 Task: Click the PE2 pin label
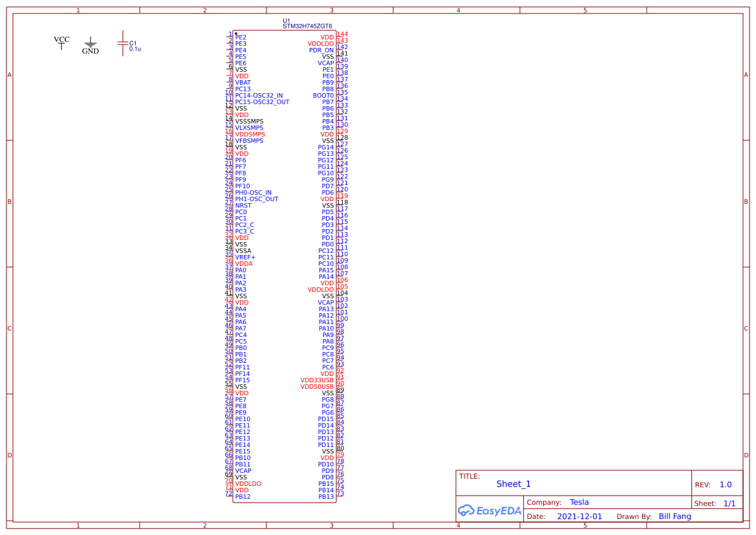[x=241, y=37]
